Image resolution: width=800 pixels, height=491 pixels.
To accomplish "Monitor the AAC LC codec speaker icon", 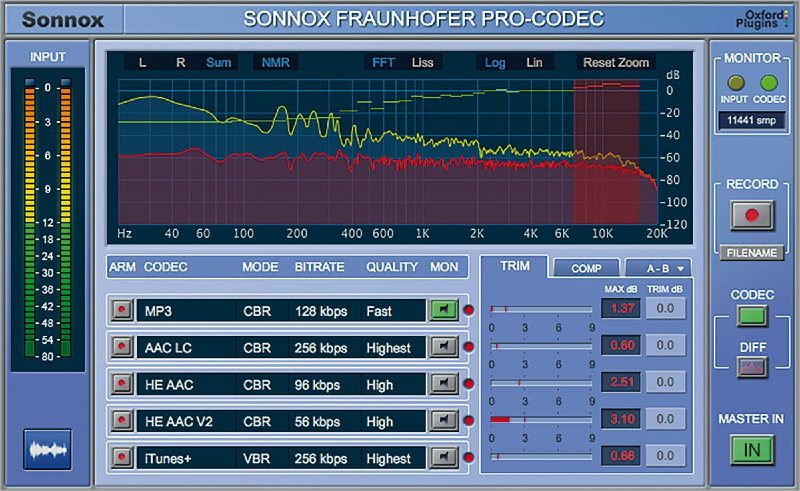I will pyautogui.click(x=443, y=347).
